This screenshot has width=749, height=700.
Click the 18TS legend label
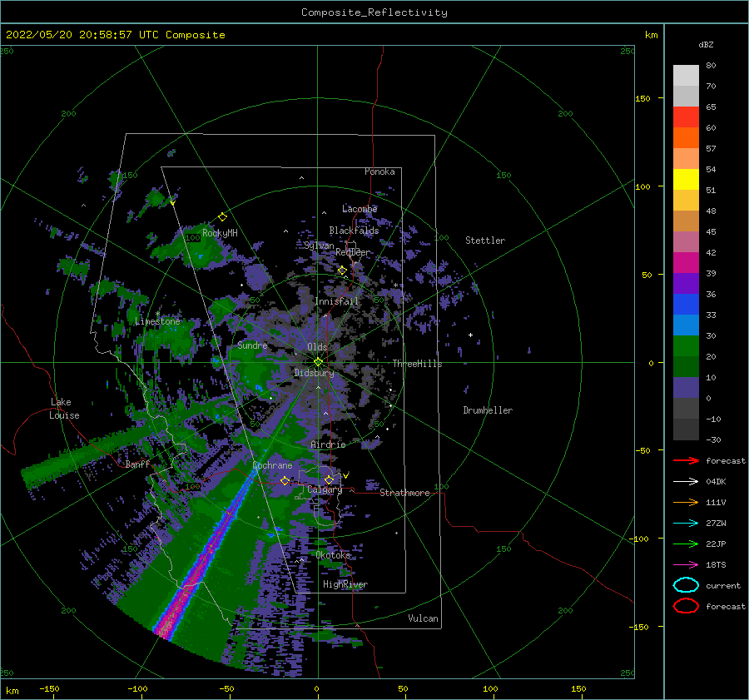(x=716, y=565)
